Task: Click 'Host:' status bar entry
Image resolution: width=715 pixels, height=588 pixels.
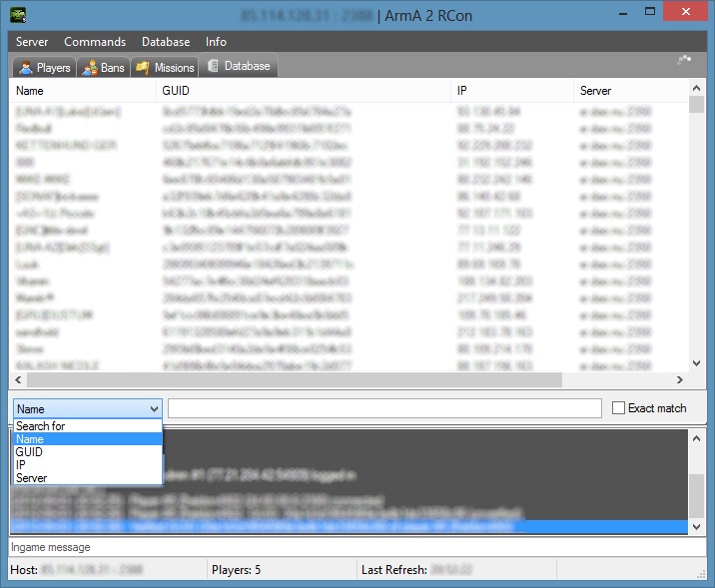Action: [x=24, y=570]
